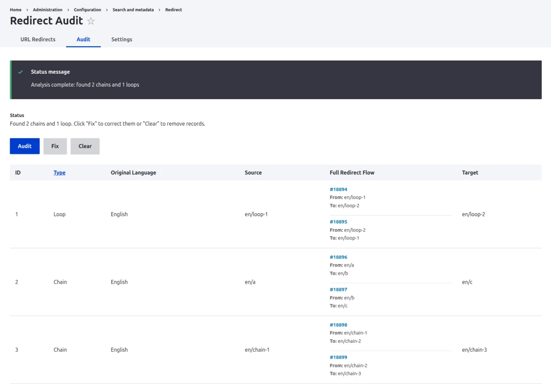Select 'English' in the en/chain-1 row

click(x=119, y=350)
